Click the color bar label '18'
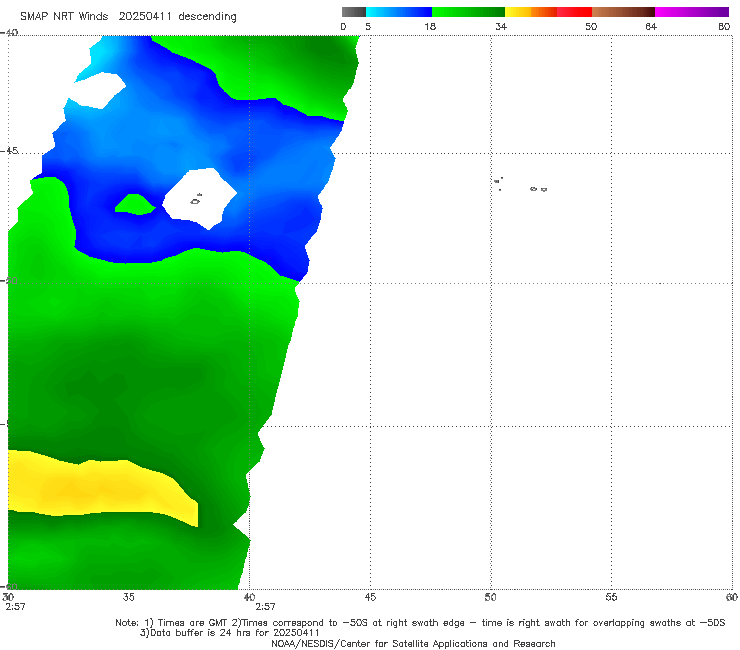740x650 pixels. click(430, 26)
